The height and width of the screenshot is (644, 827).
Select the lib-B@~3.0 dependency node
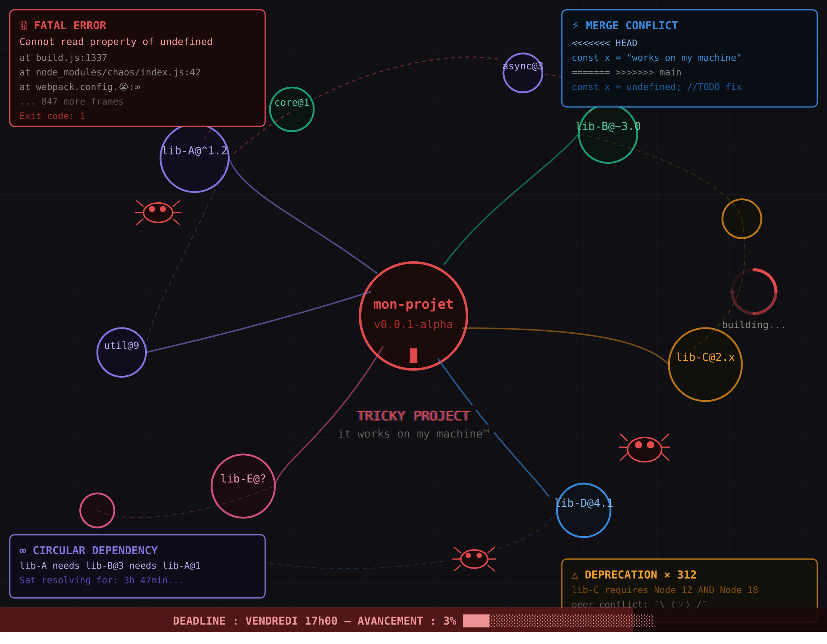(x=608, y=134)
